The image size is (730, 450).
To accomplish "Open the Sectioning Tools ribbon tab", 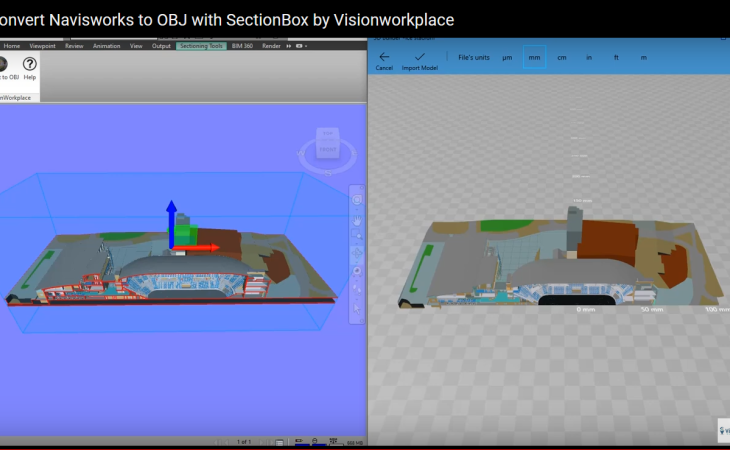I will point(201,46).
